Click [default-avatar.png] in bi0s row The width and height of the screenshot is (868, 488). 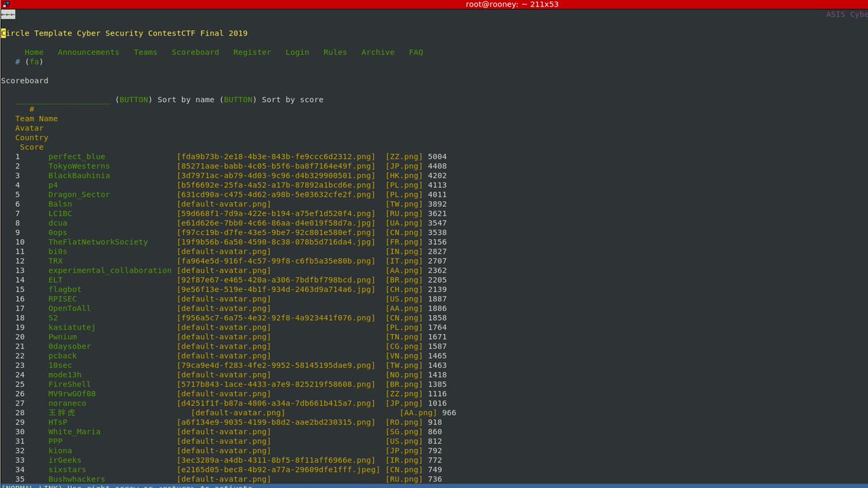[224, 252]
